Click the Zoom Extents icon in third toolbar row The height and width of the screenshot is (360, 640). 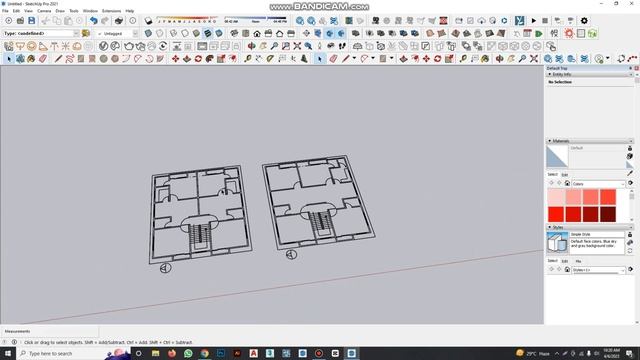pos(297,46)
